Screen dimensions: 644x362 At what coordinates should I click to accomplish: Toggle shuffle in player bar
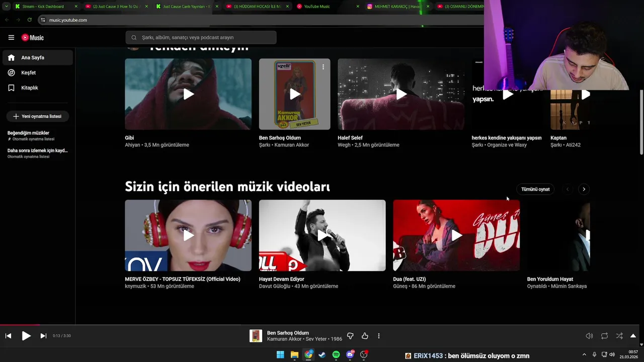tap(619, 336)
